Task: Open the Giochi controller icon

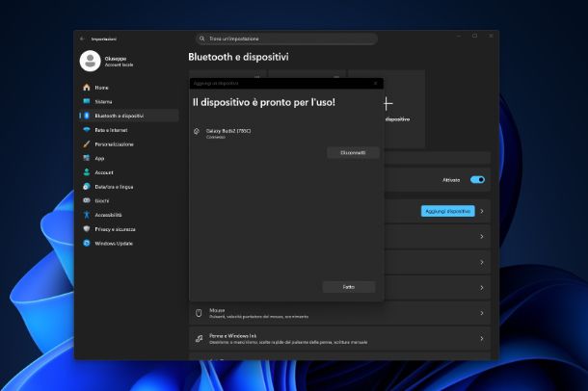Action: tap(86, 200)
